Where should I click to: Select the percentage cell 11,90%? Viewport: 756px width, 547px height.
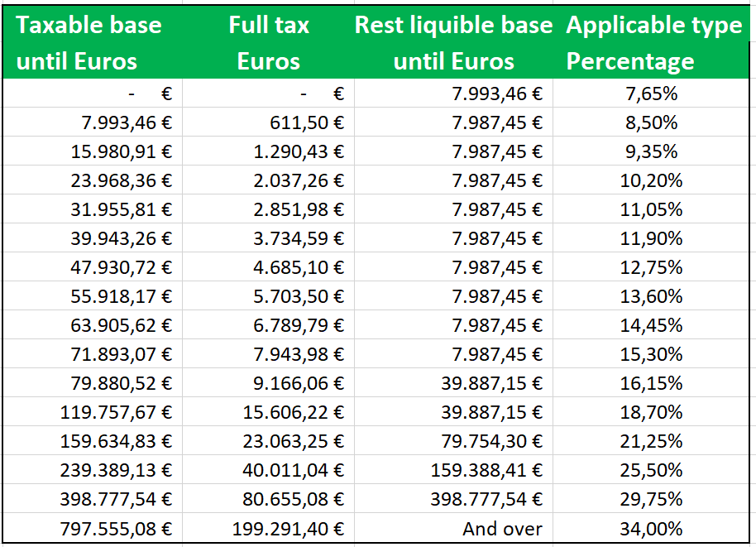click(651, 238)
